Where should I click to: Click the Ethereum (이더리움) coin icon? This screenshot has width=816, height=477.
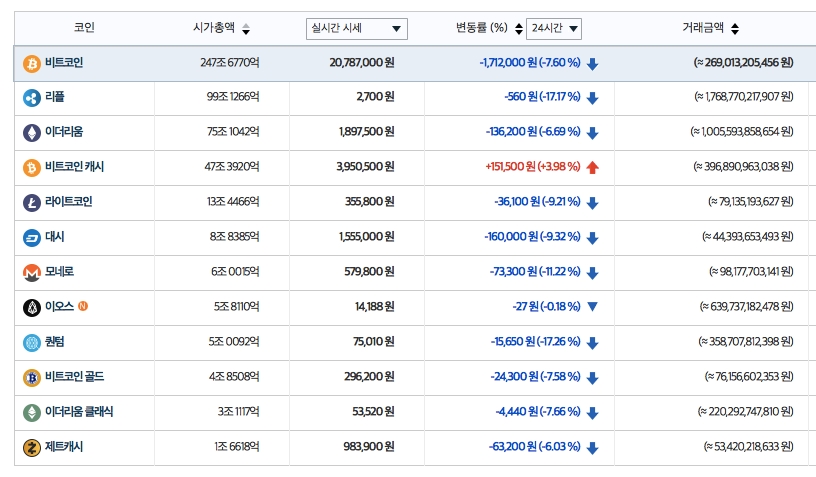pyautogui.click(x=32, y=133)
